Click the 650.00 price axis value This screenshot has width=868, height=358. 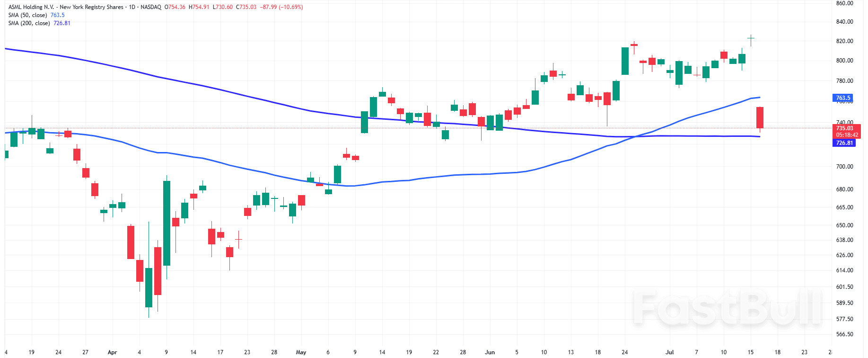[844, 225]
